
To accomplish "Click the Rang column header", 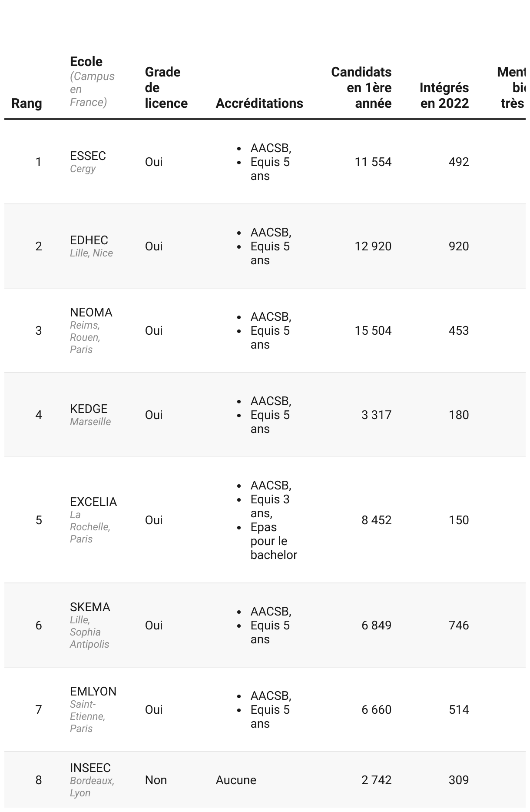I will point(26,103).
